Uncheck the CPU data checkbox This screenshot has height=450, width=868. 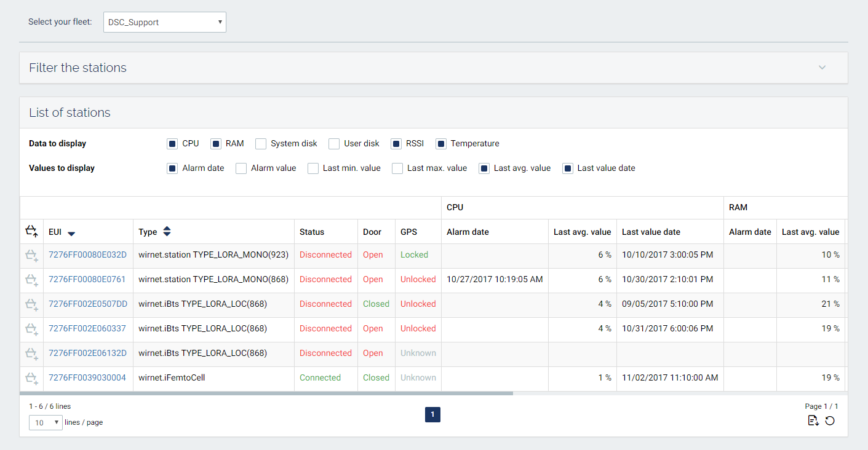click(172, 144)
